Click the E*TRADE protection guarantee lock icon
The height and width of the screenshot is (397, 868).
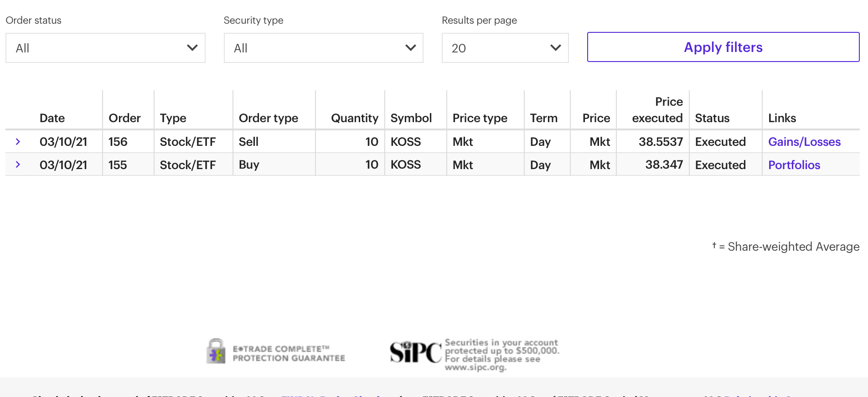(216, 351)
